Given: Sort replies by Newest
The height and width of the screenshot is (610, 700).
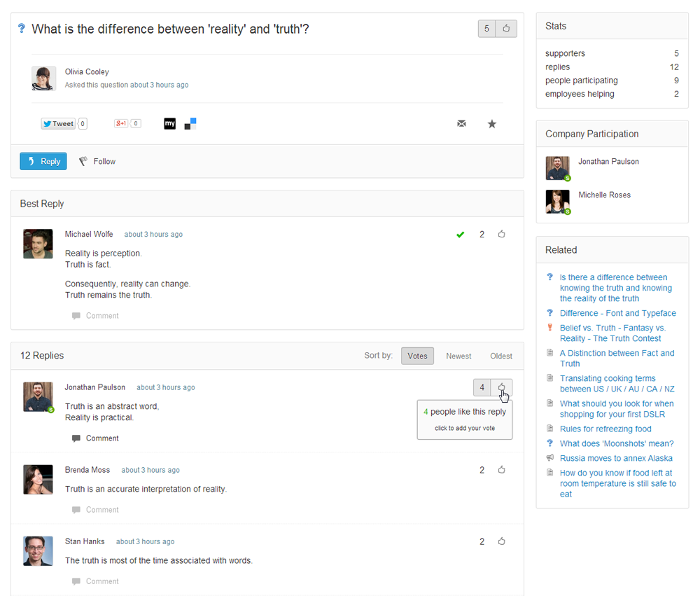Looking at the screenshot, I should tap(458, 356).
